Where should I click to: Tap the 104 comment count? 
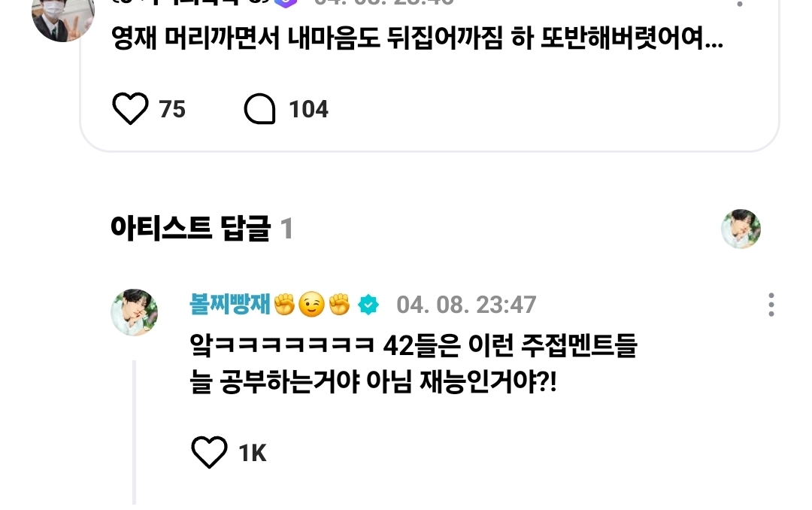(309, 109)
